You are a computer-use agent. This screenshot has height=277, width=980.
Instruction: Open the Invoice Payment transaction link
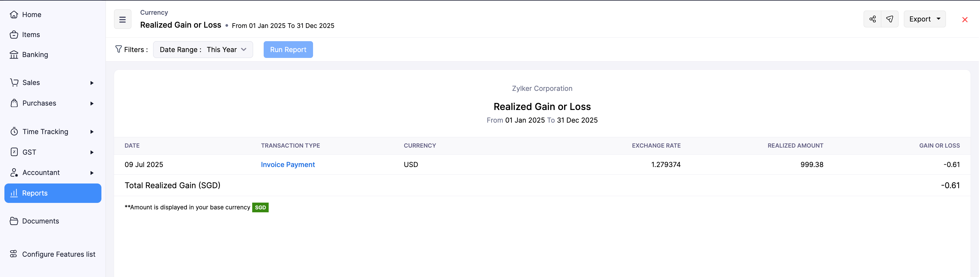[x=287, y=165]
